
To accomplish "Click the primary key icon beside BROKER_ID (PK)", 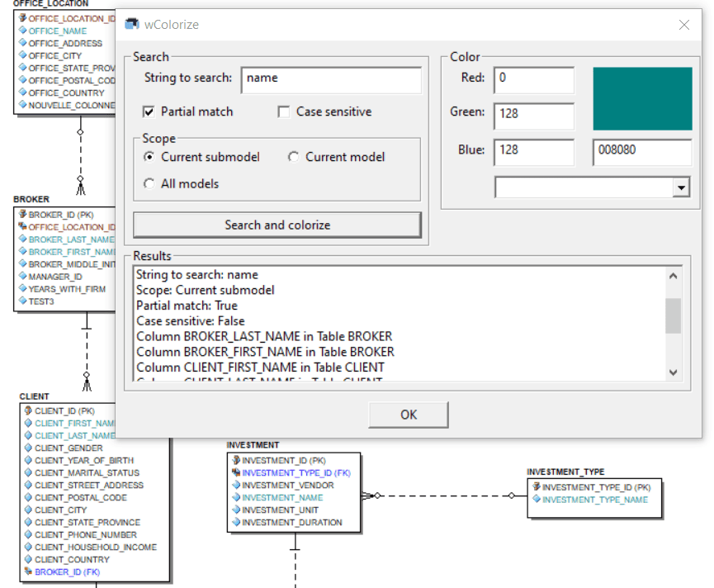I will [x=23, y=214].
